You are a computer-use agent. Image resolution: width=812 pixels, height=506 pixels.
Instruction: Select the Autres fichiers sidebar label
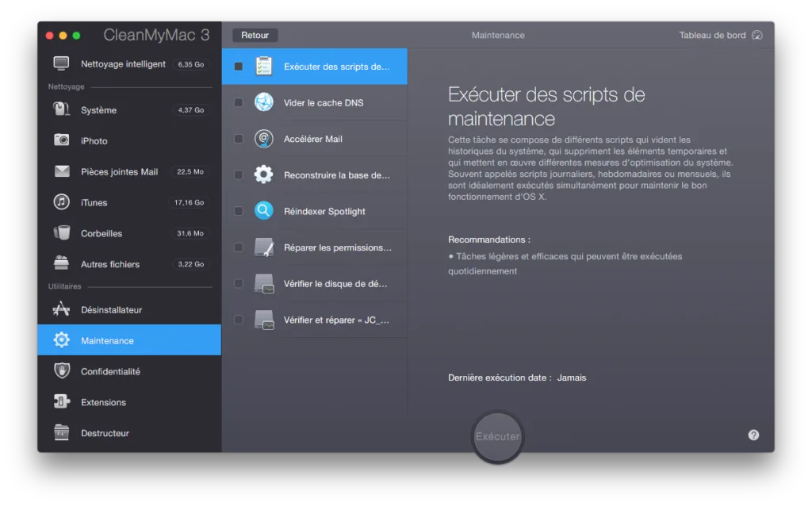[109, 264]
